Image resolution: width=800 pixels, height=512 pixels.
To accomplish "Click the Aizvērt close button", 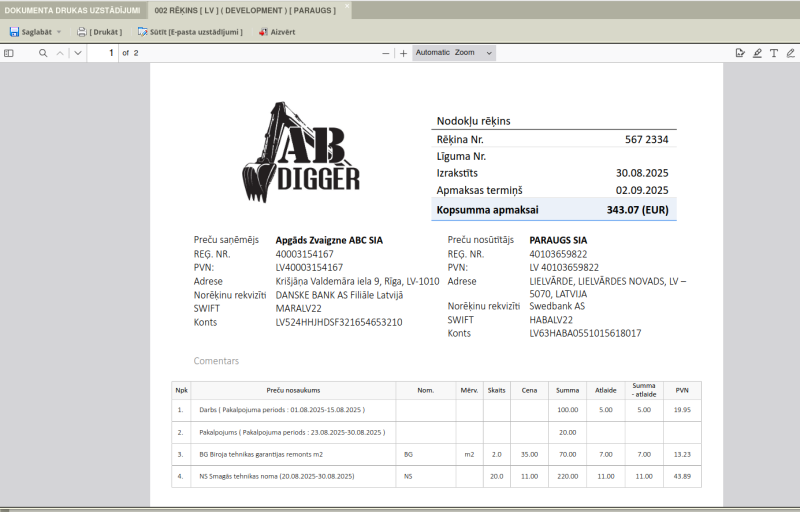I will [x=276, y=32].
